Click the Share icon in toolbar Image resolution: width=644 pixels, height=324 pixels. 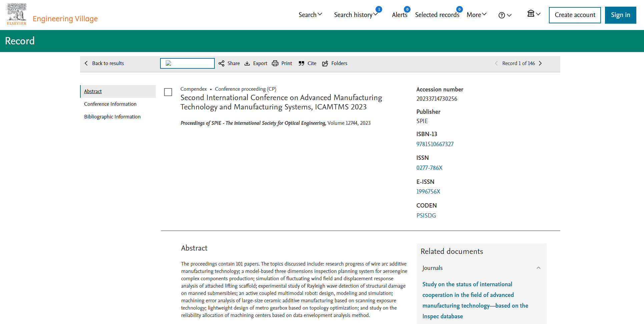click(x=221, y=63)
